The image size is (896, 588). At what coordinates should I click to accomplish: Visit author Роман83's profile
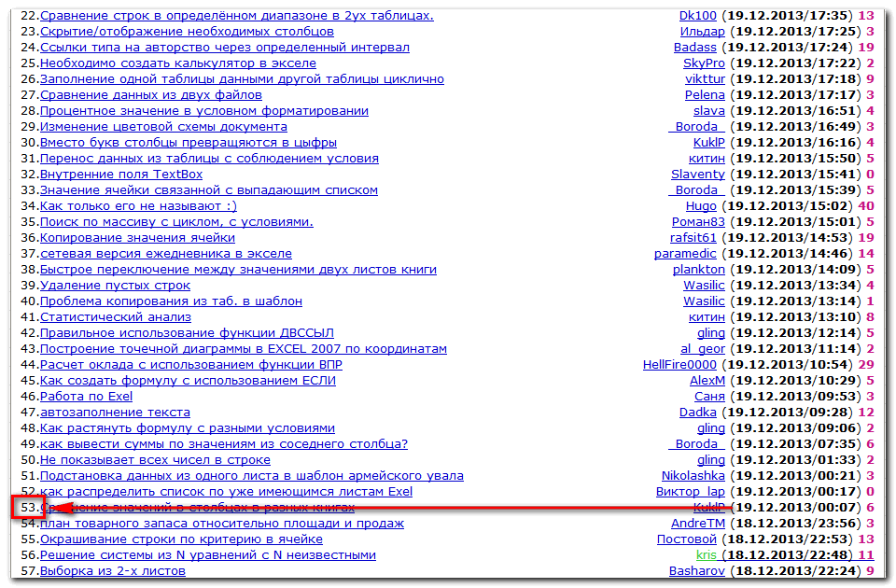pyautogui.click(x=698, y=222)
